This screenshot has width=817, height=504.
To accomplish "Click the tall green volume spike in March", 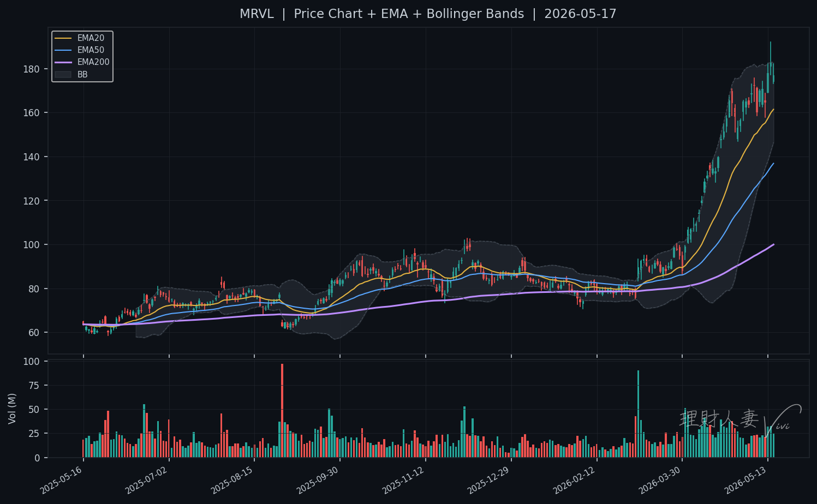I will (x=638, y=414).
